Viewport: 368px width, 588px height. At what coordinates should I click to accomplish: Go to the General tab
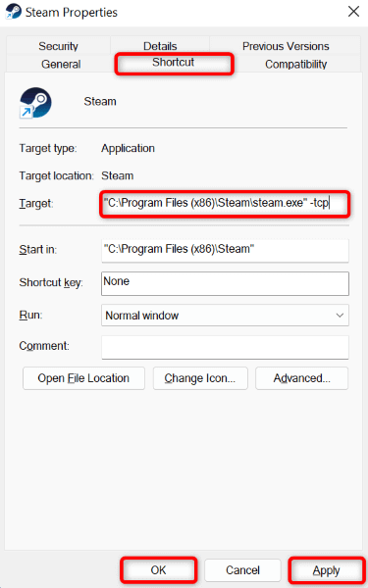coord(61,64)
